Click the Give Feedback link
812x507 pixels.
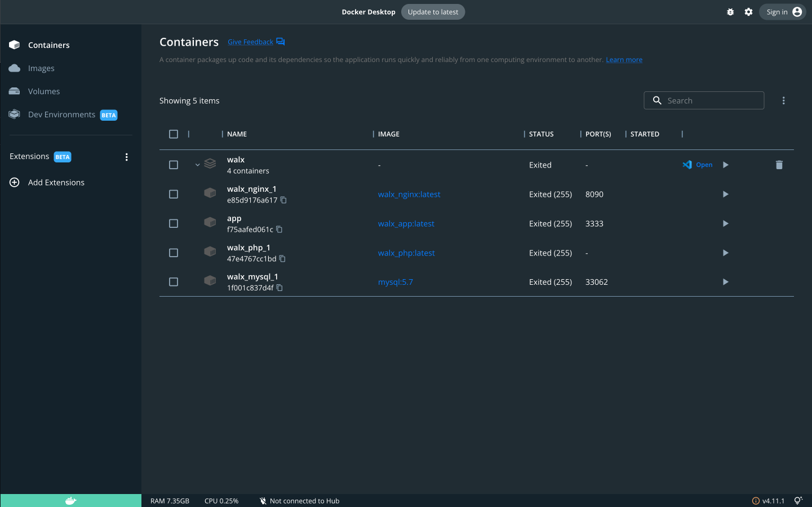[250, 42]
